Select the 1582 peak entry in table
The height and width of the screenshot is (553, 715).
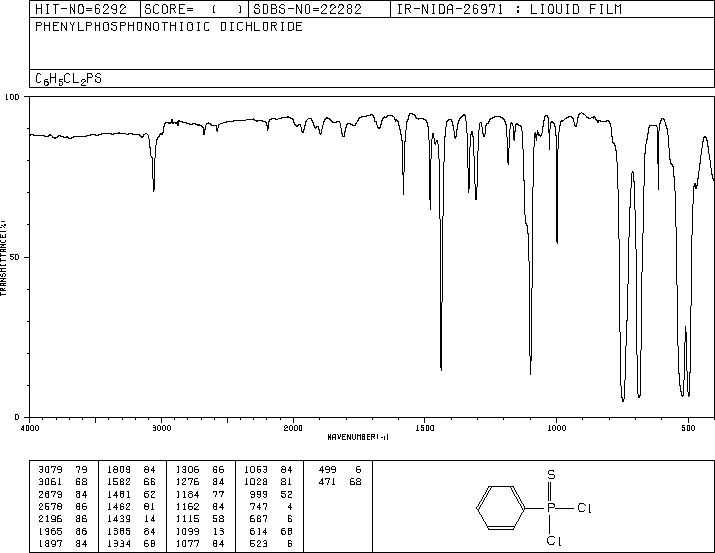[119, 482]
